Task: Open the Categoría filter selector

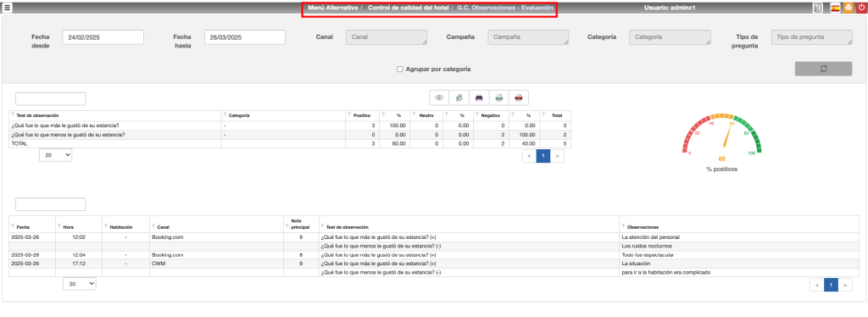Action: [670, 37]
